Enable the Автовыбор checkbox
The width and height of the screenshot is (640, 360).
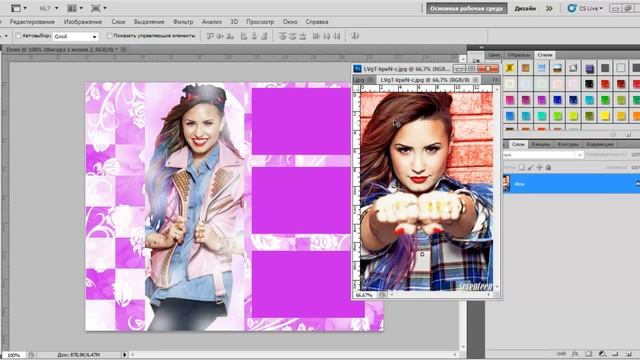[18, 36]
